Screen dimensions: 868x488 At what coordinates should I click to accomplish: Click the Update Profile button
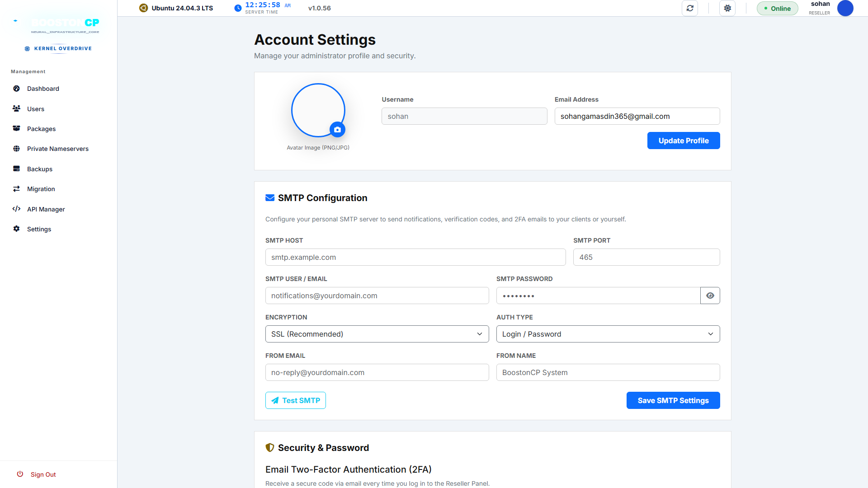pos(684,141)
